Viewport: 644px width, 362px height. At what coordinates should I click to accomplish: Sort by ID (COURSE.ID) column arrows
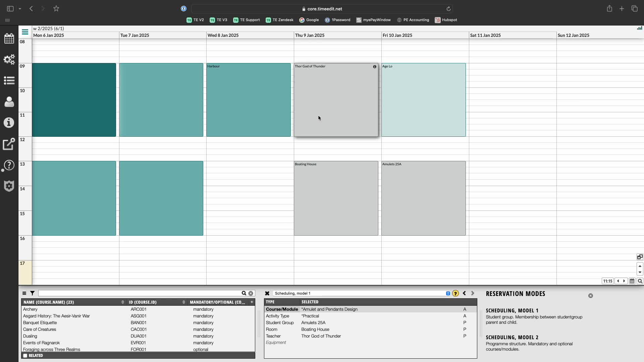click(183, 302)
